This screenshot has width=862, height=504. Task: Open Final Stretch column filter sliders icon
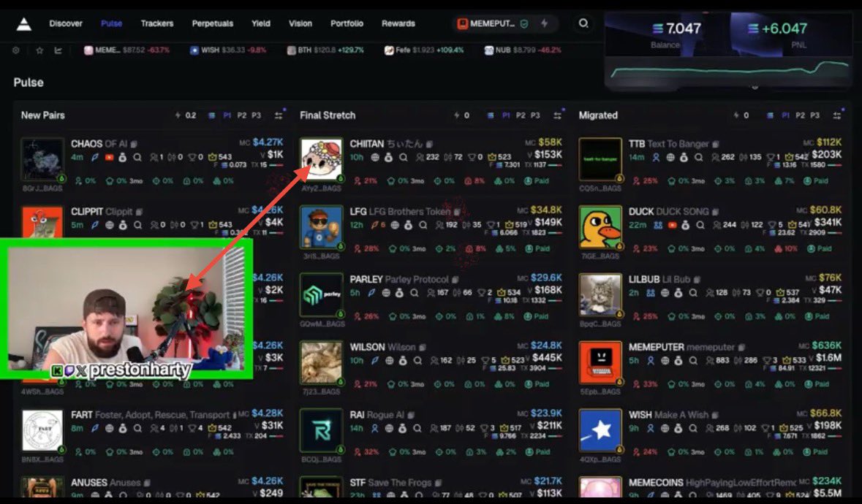coord(557,115)
